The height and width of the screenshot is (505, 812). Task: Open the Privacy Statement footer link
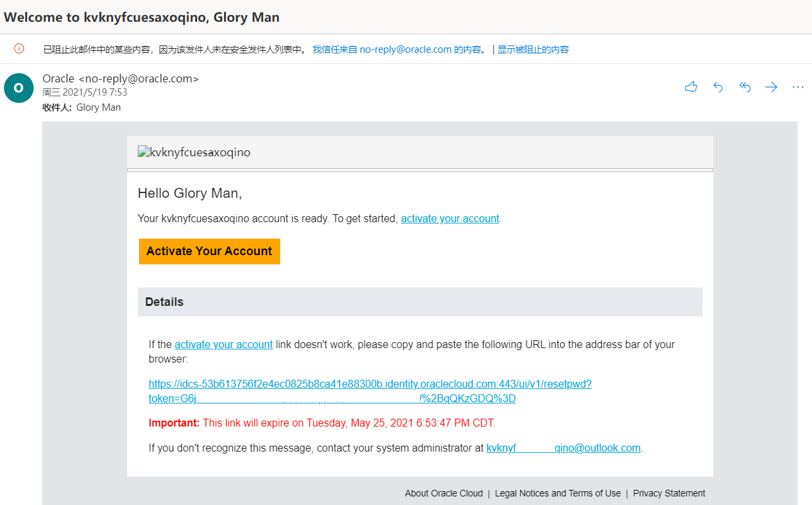tap(669, 493)
